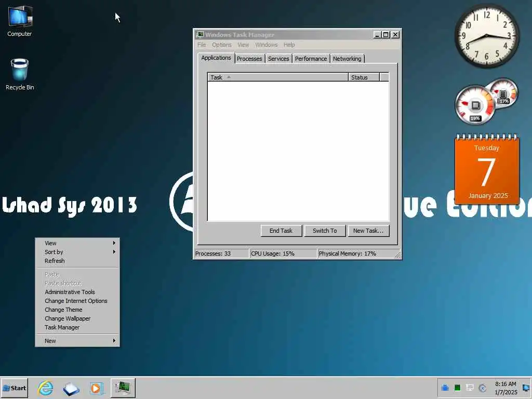The height and width of the screenshot is (399, 532).
Task: Sort by the Status column header
Action: [364, 77]
